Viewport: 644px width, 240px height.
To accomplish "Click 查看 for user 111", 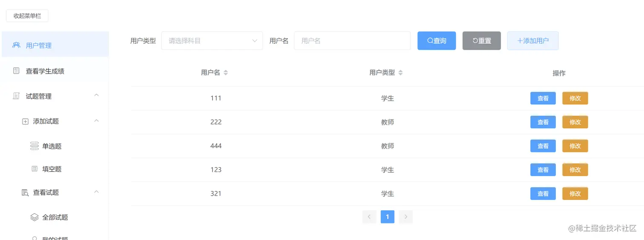I will [543, 98].
